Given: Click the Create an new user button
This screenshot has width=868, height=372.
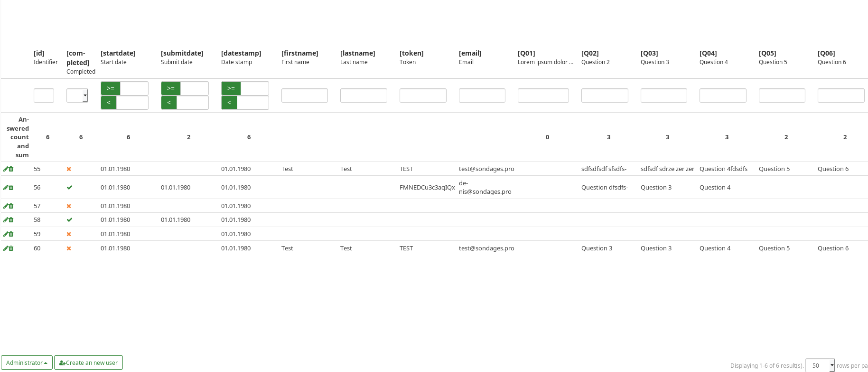Looking at the screenshot, I should [x=88, y=362].
